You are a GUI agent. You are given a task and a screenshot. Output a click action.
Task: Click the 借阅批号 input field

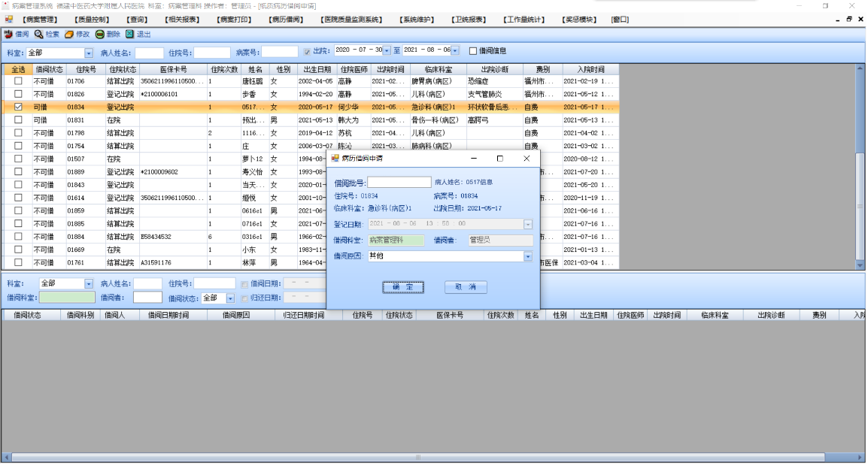point(399,183)
